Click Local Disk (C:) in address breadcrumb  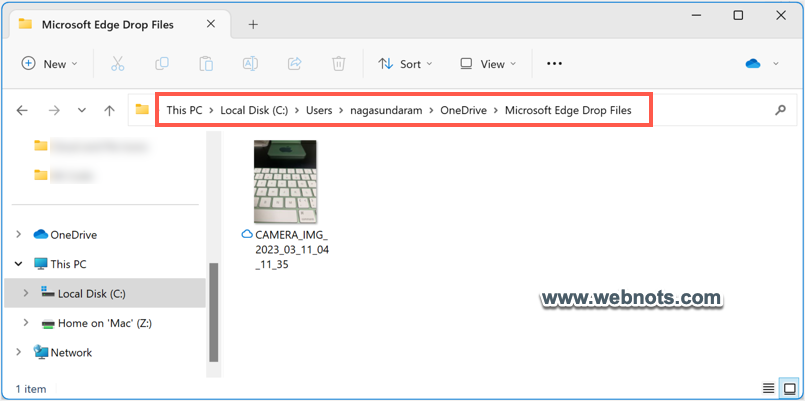coord(254,110)
